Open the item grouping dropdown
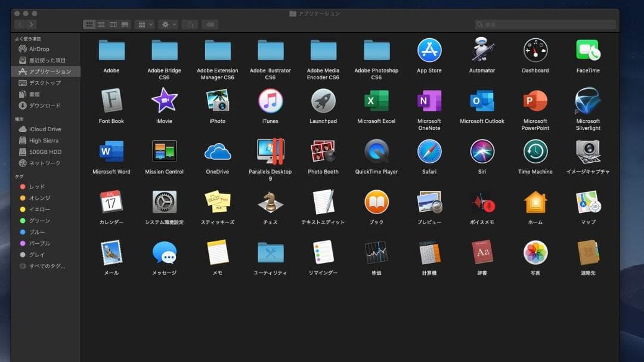Viewport: 644px width, 362px height. [x=144, y=24]
